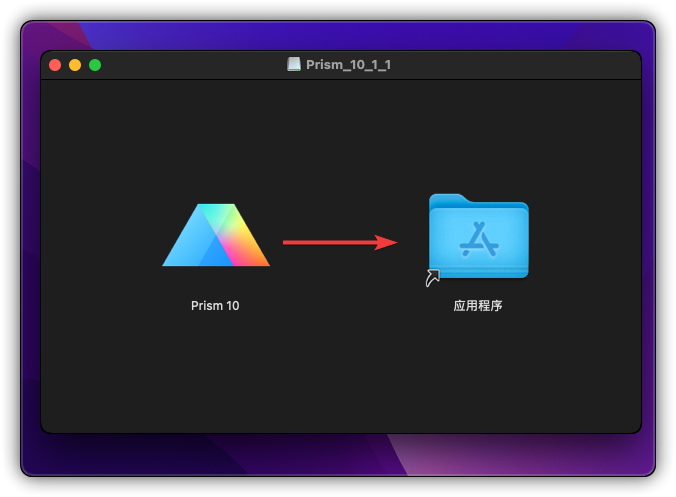Close the Prism_10_1_1 window
The image size is (676, 497).
(x=55, y=65)
